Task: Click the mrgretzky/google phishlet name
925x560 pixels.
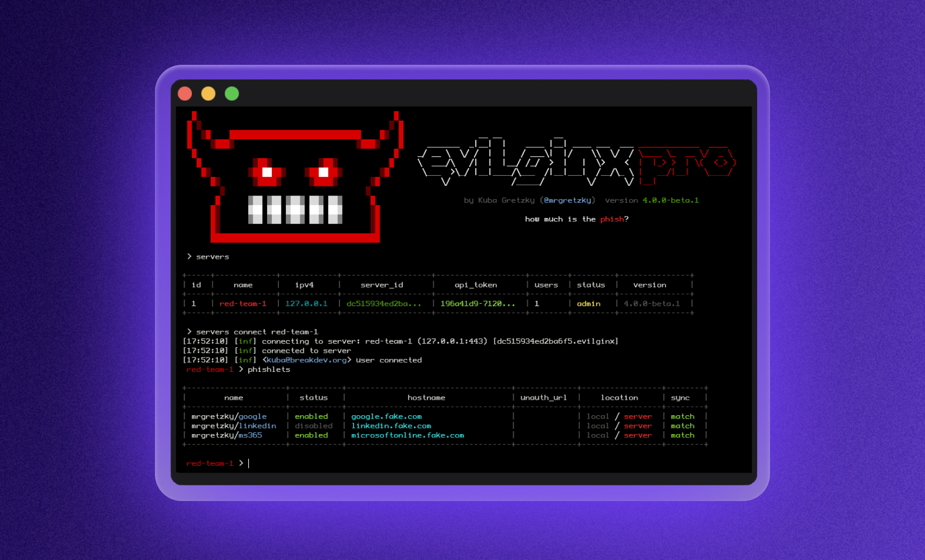Action: [229, 416]
